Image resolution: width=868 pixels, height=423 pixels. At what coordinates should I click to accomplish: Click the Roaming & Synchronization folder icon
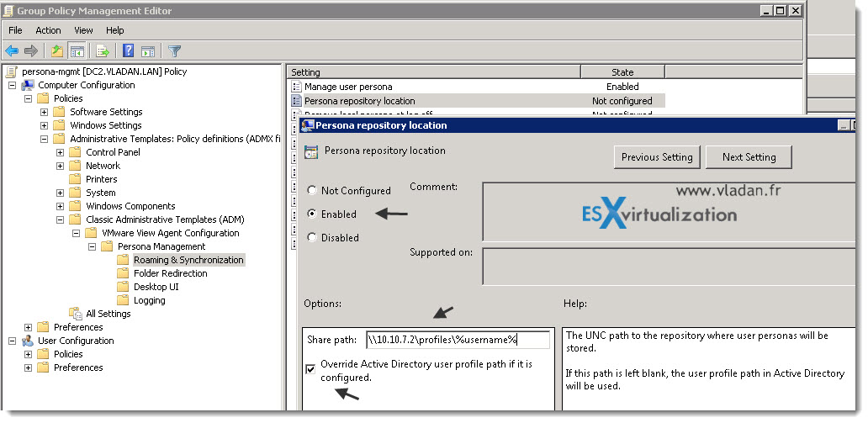click(x=123, y=260)
